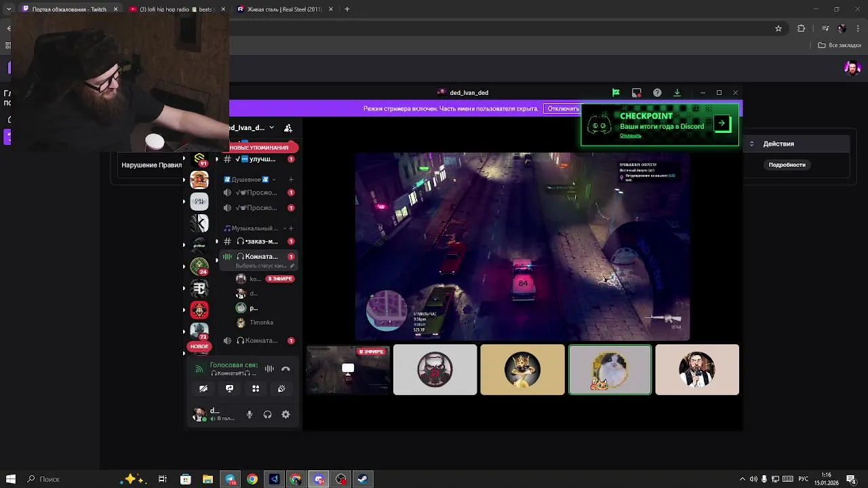Open the server with the 24 badge
The width and height of the screenshot is (868, 488).
click(x=199, y=266)
